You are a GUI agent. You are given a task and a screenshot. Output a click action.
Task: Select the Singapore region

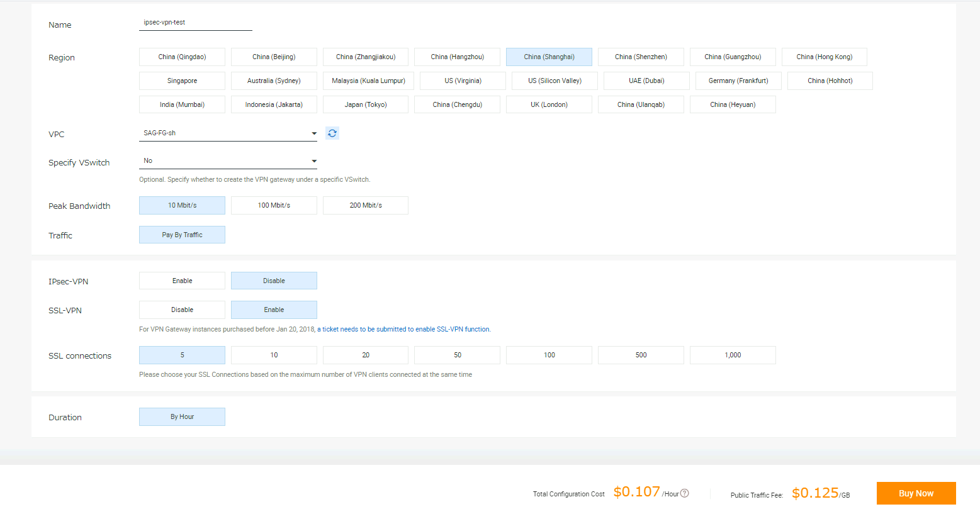(182, 81)
